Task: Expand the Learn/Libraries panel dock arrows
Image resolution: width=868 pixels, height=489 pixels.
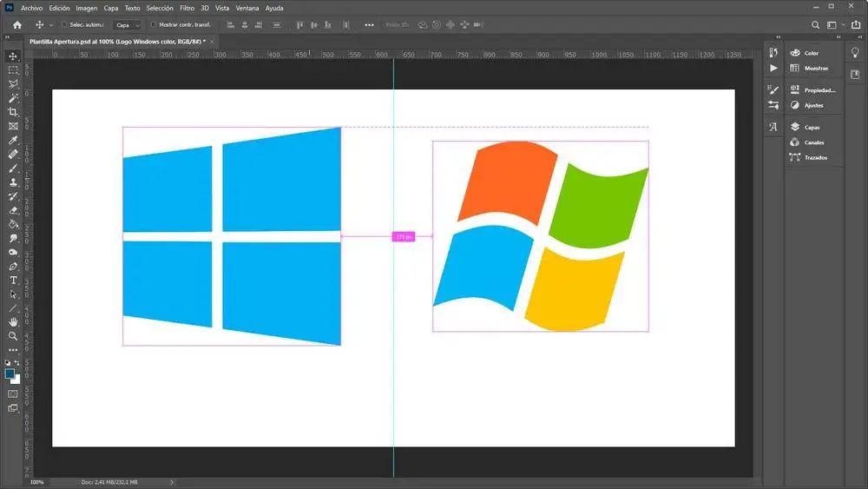Action: click(x=859, y=37)
